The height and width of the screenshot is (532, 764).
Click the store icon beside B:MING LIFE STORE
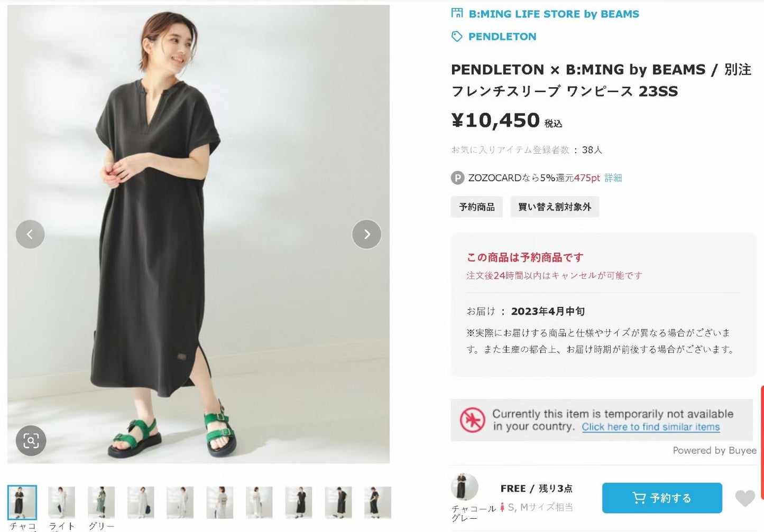tap(457, 13)
